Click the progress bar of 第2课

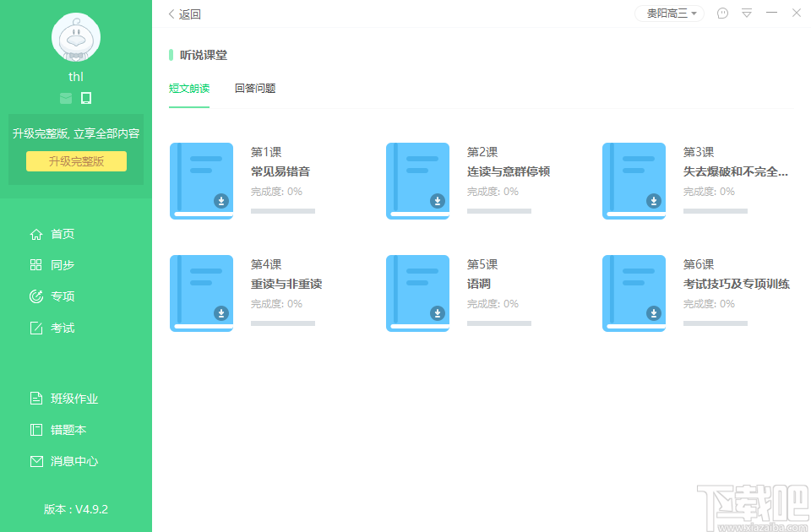[x=498, y=211]
